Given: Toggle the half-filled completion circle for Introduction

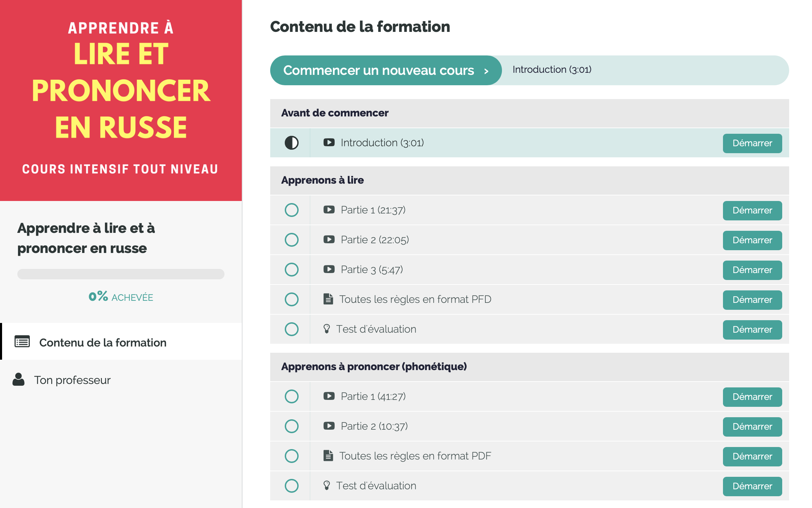Looking at the screenshot, I should (x=291, y=143).
